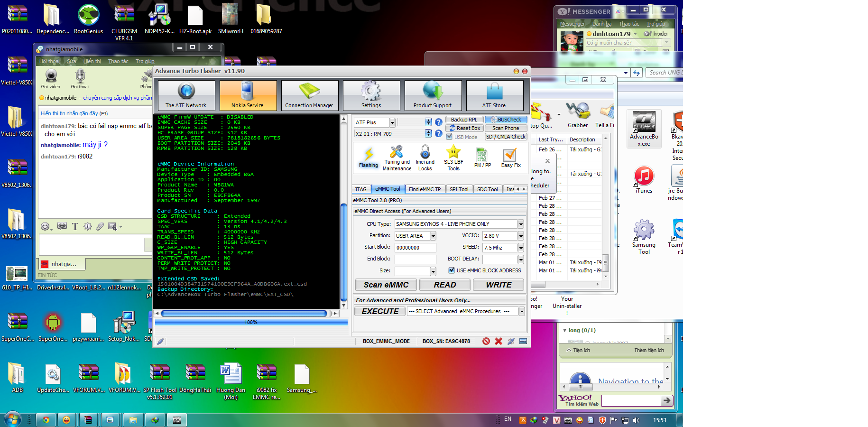Image resolution: width=868 pixels, height=427 pixels.
Task: Click the log horizontal scrollbar thumb
Action: point(244,314)
